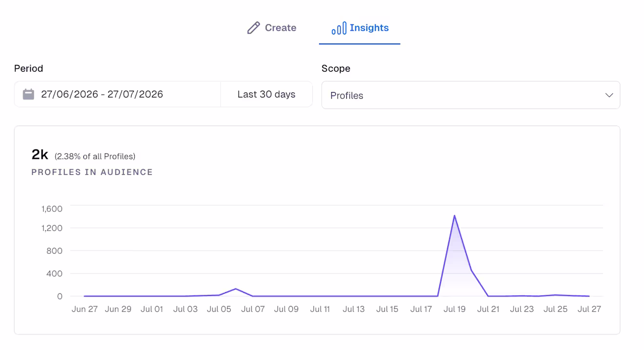The image size is (644, 350).
Task: Click the Jul 07 axis label
Action: [x=253, y=309]
